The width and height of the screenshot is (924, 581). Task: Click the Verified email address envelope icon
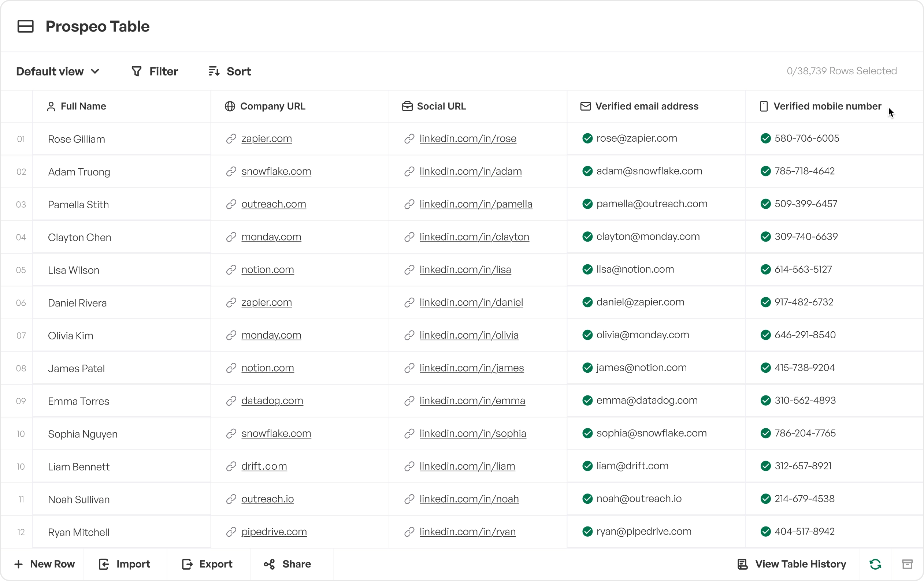click(585, 106)
